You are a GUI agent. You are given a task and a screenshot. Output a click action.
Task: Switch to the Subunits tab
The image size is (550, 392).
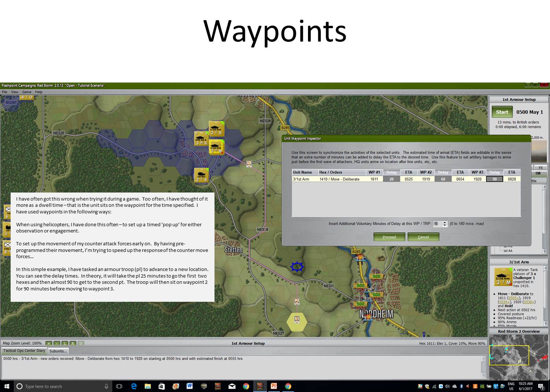click(58, 351)
